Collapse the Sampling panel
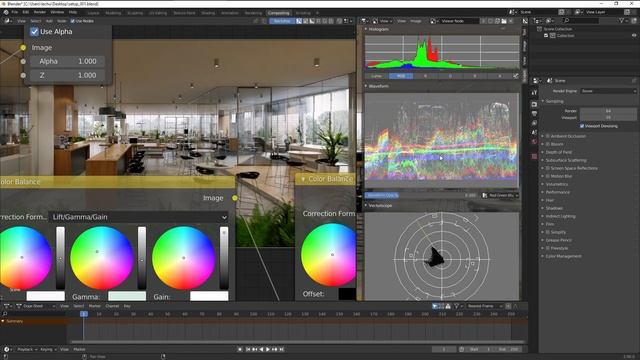 [542, 101]
